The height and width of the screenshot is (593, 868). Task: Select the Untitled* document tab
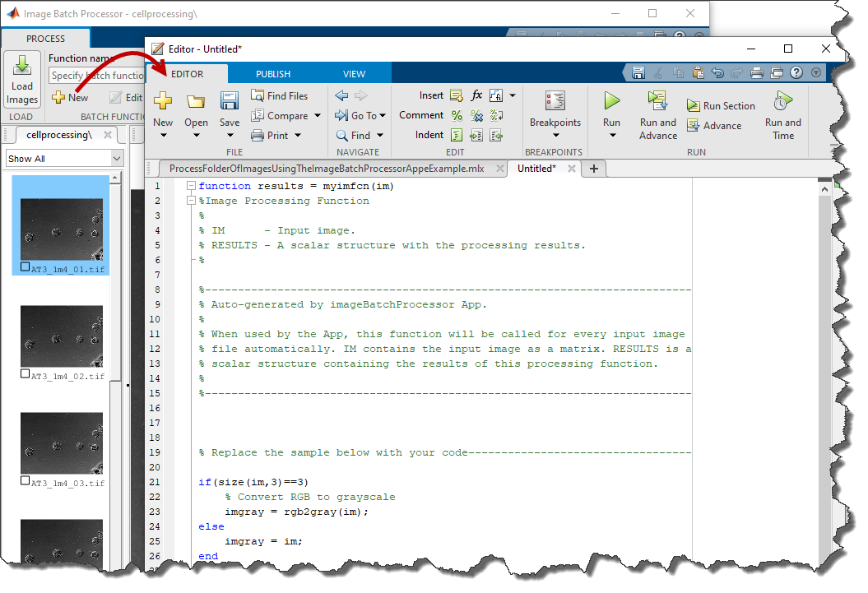[536, 169]
